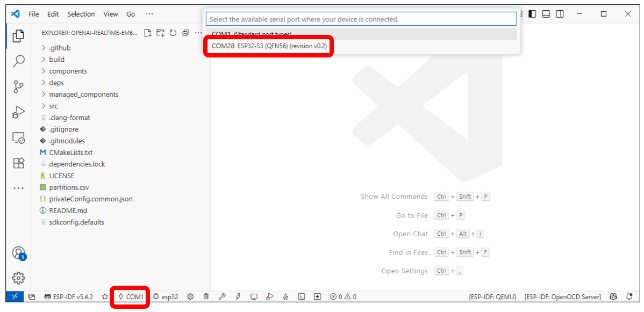This screenshot has width=644, height=312.
Task: Open the .gitignore file
Action: click(x=121, y=129)
